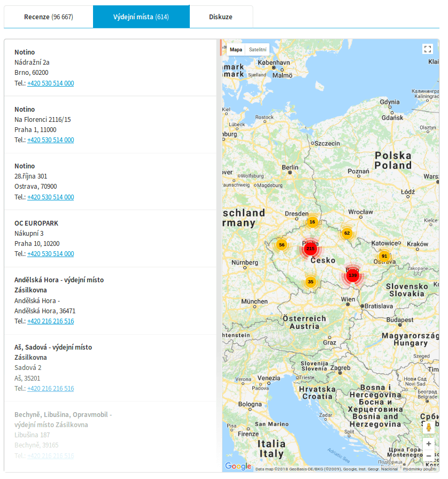Click the Bratislava label on the map
Viewport: 448px width, 479px height.
[379, 306]
